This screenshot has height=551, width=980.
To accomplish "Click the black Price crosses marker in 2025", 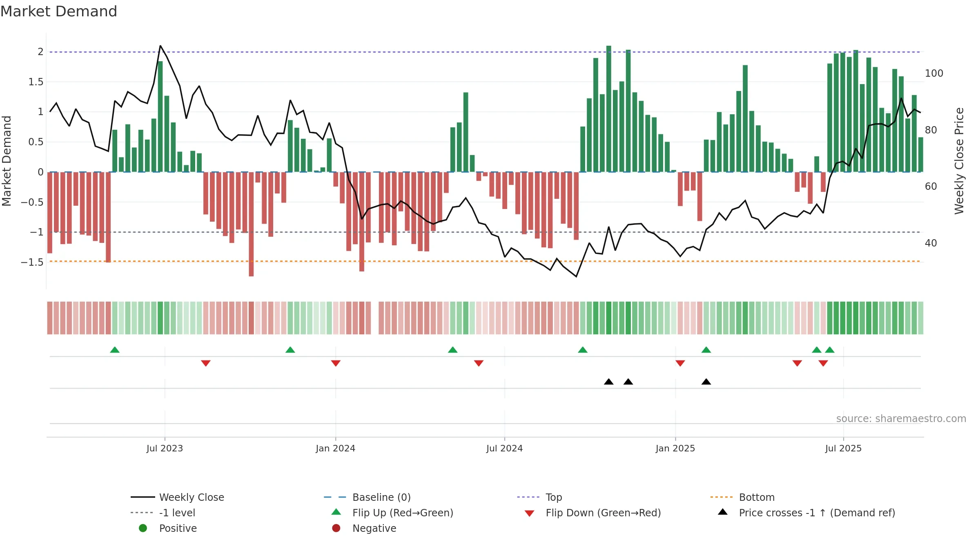I will (x=706, y=382).
